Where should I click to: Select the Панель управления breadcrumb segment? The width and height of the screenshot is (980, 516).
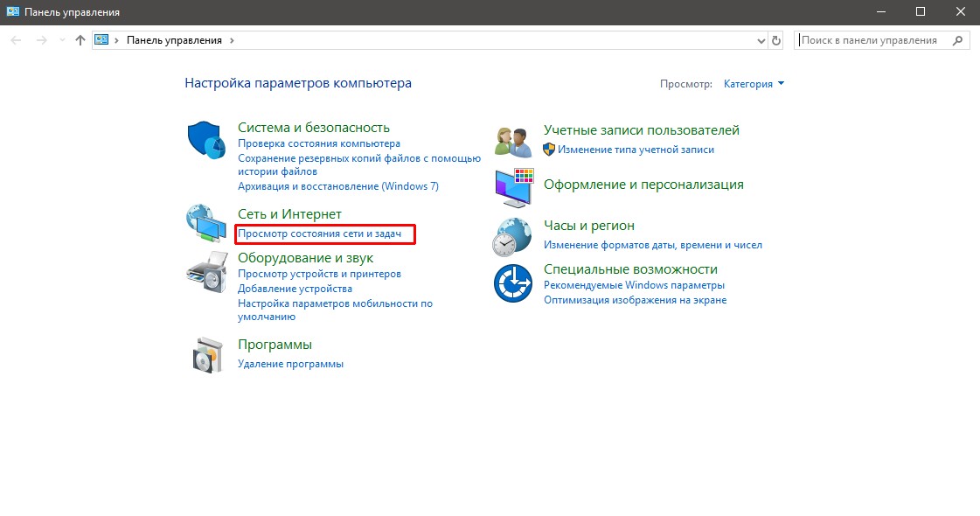[174, 40]
